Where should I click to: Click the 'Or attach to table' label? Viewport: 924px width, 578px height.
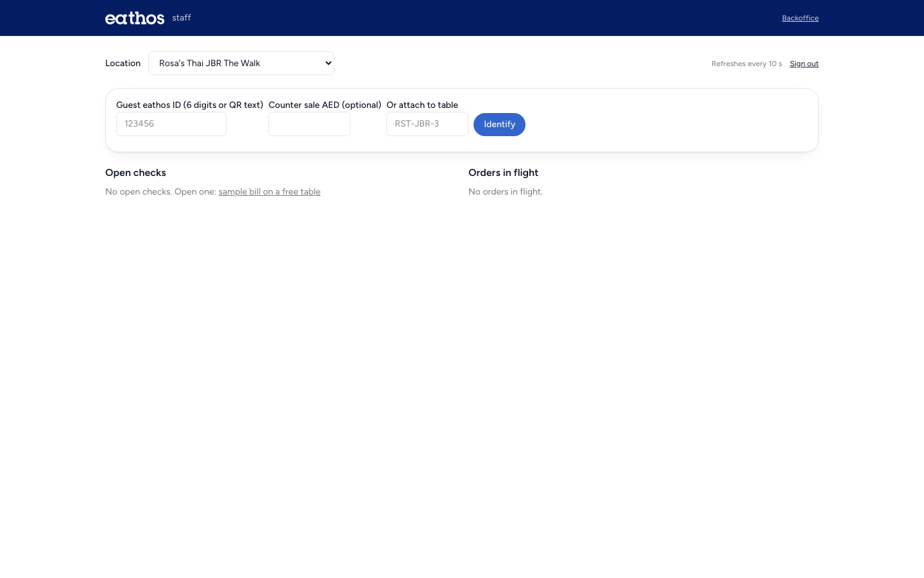coord(422,105)
